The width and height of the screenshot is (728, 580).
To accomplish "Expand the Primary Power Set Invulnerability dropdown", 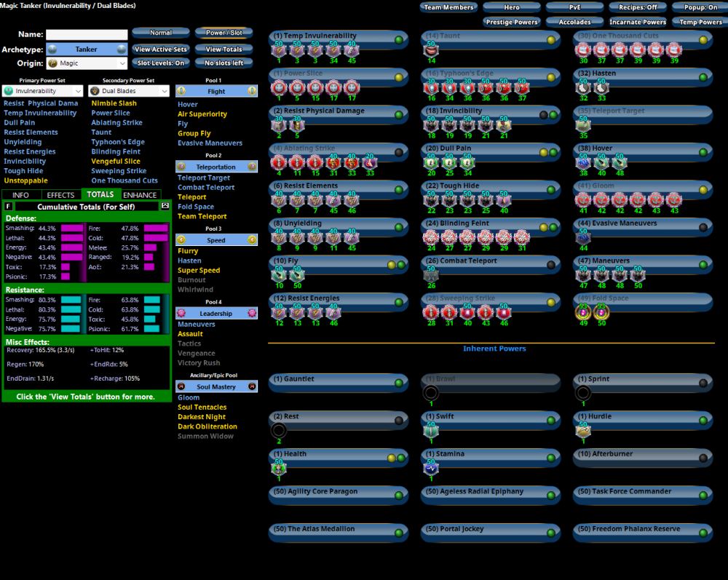I will pos(44,91).
